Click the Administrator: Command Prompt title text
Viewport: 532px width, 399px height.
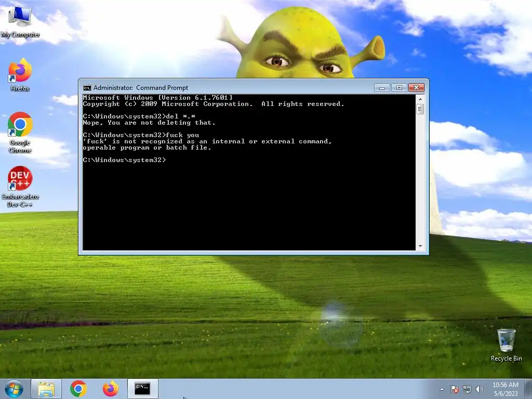click(x=141, y=88)
